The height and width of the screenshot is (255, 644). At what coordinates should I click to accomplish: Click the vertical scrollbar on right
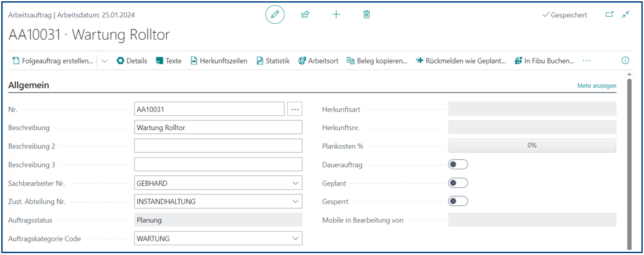629,164
